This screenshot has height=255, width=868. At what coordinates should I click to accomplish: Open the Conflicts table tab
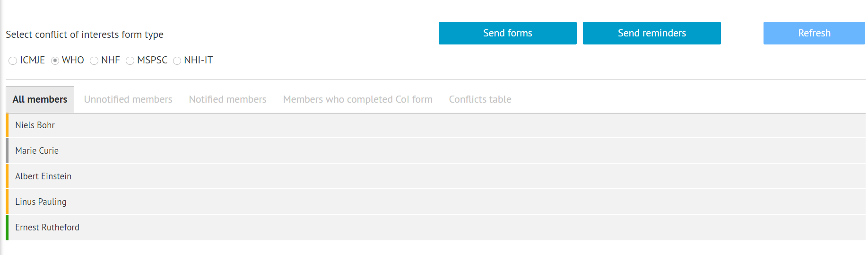[480, 99]
